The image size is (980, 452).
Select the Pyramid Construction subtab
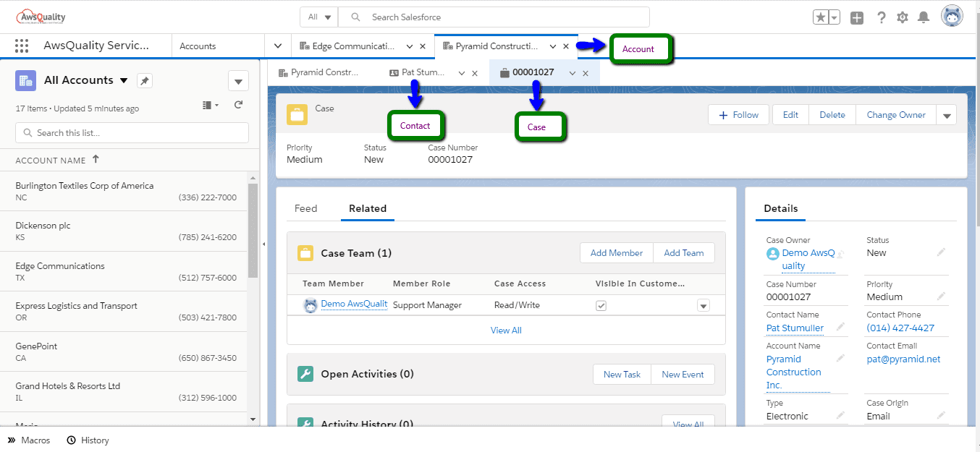[318, 72]
